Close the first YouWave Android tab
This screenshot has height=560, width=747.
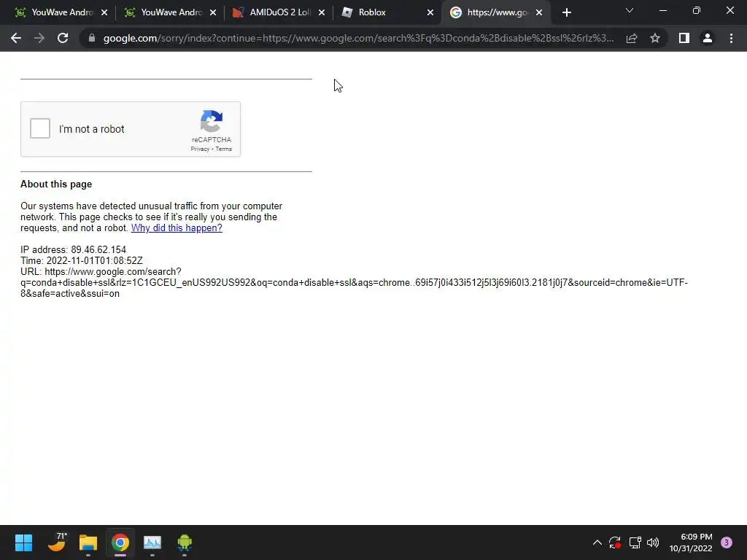point(104,12)
